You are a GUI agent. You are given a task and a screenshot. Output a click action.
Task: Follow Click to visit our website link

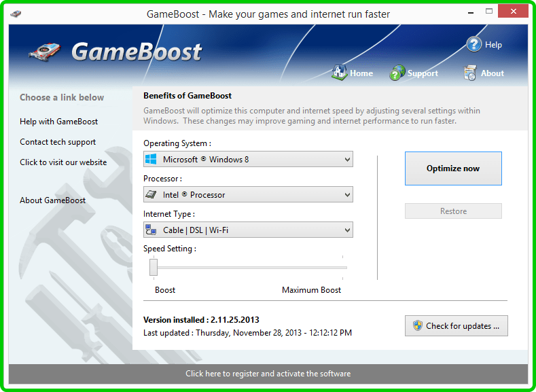63,162
